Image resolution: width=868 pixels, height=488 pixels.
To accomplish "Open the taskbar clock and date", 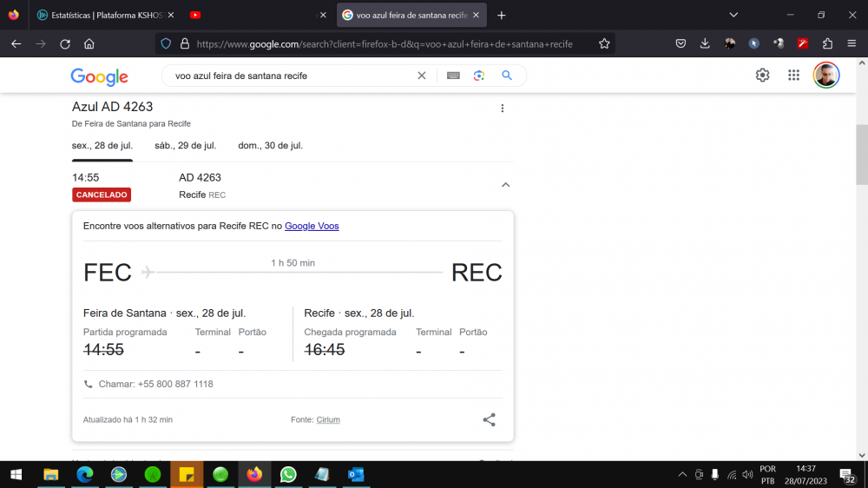I will [806, 475].
